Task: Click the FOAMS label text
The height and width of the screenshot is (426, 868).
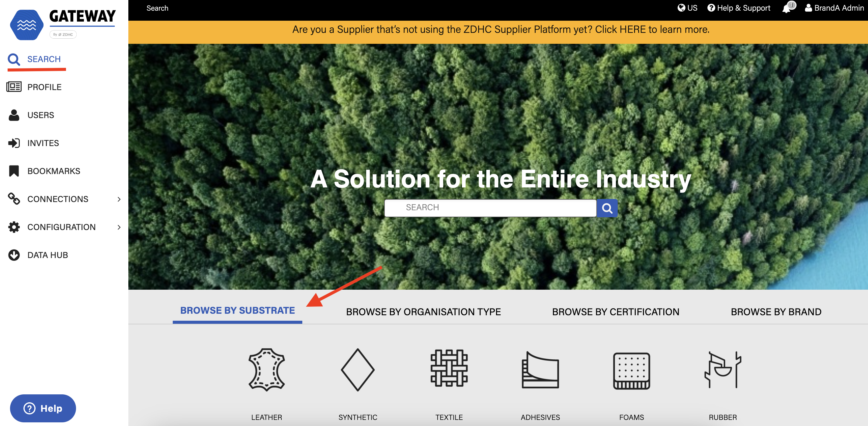Action: 631,417
